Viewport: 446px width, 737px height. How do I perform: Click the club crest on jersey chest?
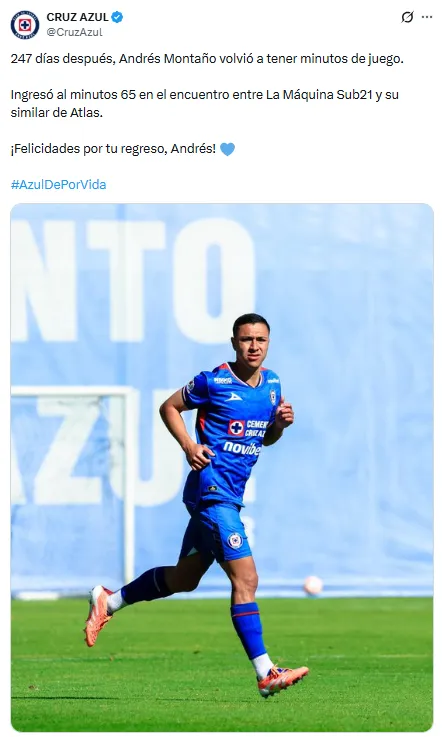click(274, 396)
